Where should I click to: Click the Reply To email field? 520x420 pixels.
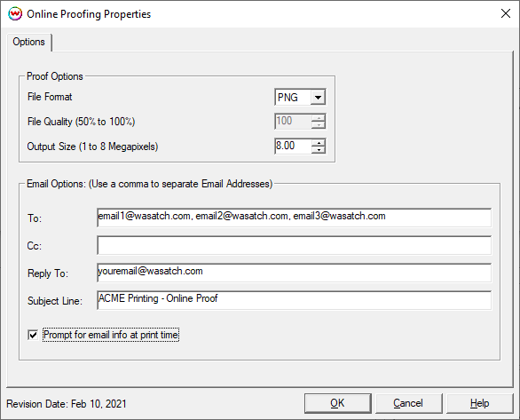click(x=294, y=273)
